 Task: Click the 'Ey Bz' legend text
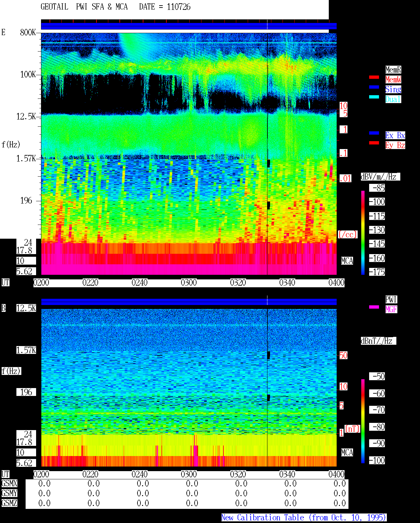click(x=395, y=145)
